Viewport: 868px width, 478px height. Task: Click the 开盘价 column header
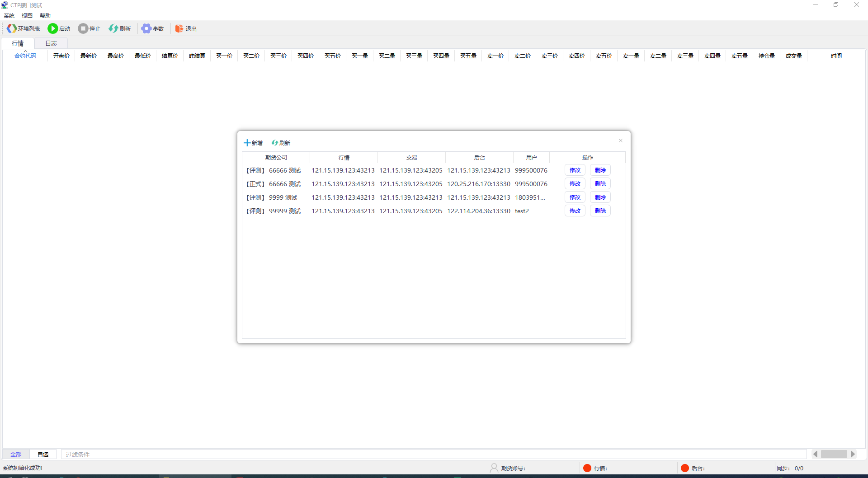tap(61, 56)
